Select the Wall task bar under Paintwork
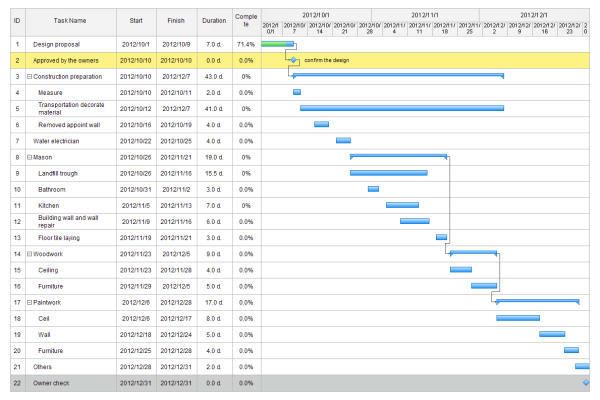600x400 pixels. [x=552, y=334]
